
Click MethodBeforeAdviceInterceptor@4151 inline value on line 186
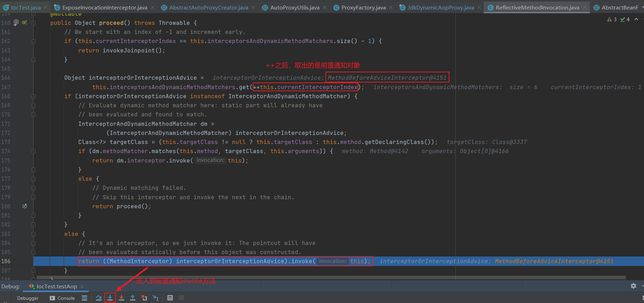pyautogui.click(x=554, y=261)
